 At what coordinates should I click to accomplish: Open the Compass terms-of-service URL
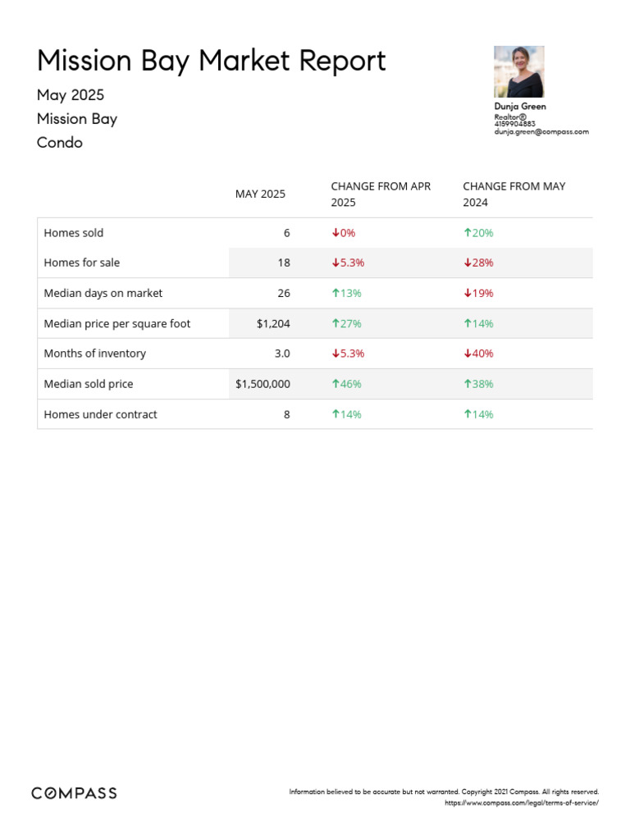pyautogui.click(x=521, y=802)
